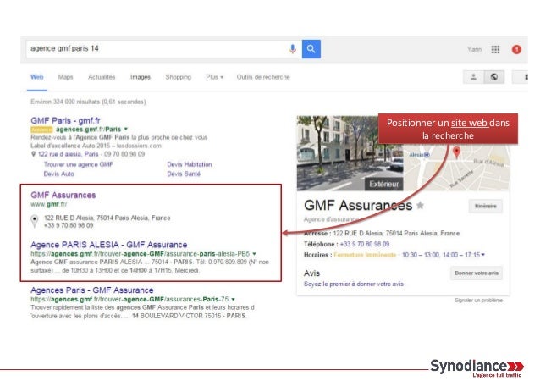Expand arrow after assurances-Paris-75 URL
This screenshot has height=392, width=540.
tap(233, 299)
